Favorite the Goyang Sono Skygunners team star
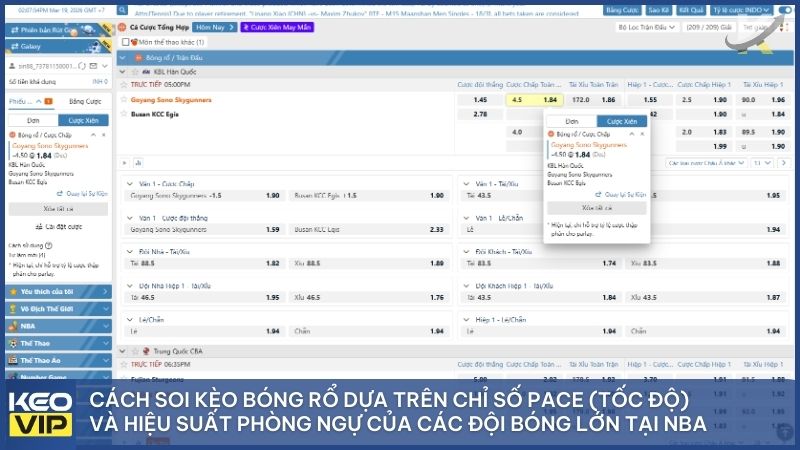This screenshot has height=450, width=800. (x=124, y=100)
